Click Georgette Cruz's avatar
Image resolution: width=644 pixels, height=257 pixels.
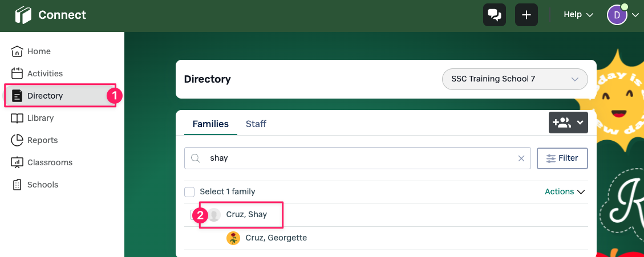pyautogui.click(x=233, y=238)
